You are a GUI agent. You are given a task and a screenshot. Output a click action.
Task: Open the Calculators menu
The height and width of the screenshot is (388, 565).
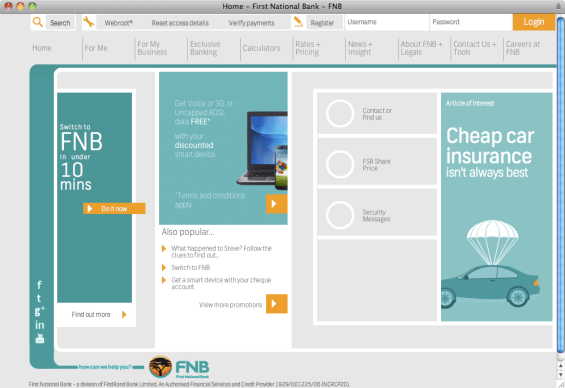point(261,48)
